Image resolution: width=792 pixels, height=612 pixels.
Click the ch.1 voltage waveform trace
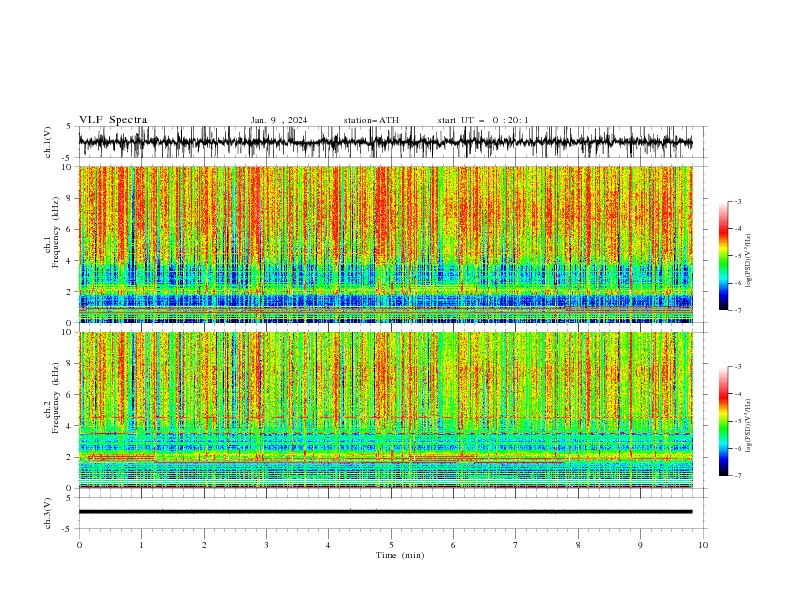(x=385, y=142)
